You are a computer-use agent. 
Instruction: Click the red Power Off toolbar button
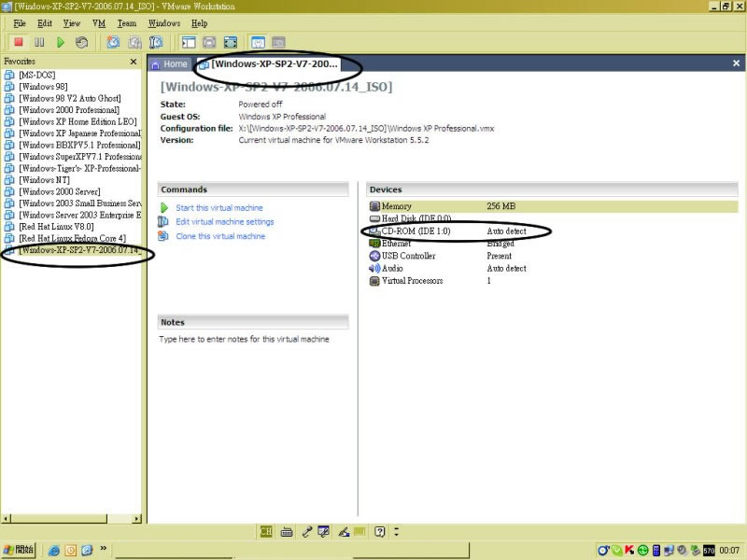click(x=19, y=42)
